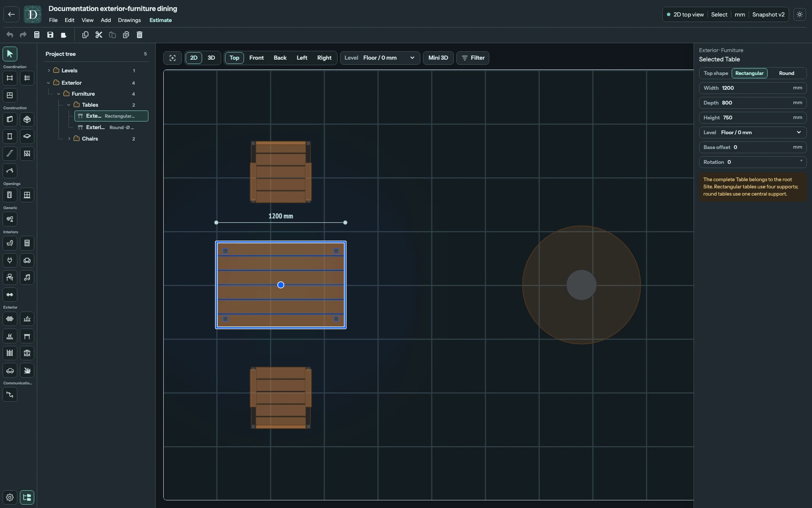Collapse the Furniture tree folder
This screenshot has width=812, height=508.
coord(59,94)
